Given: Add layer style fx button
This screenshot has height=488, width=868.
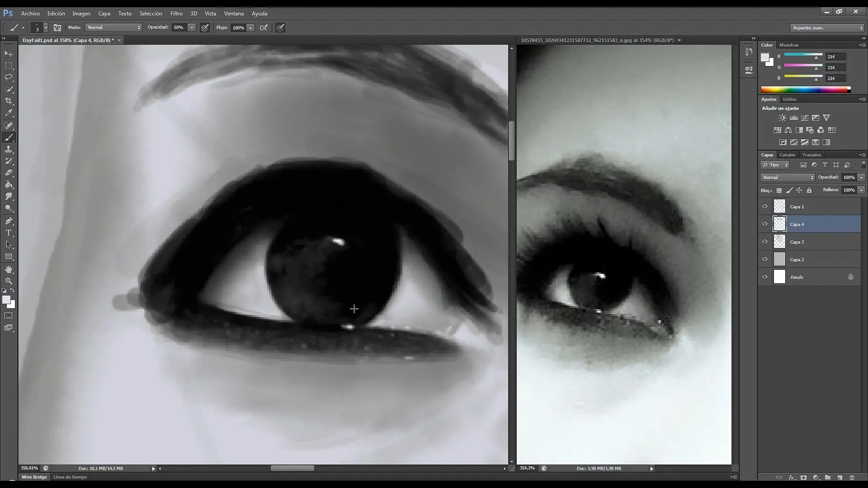Looking at the screenshot, I should point(792,477).
